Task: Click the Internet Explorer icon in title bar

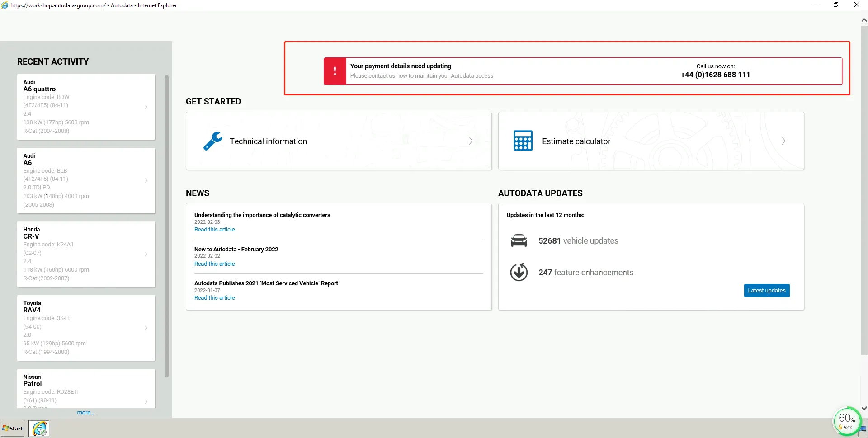Action: [x=5, y=5]
